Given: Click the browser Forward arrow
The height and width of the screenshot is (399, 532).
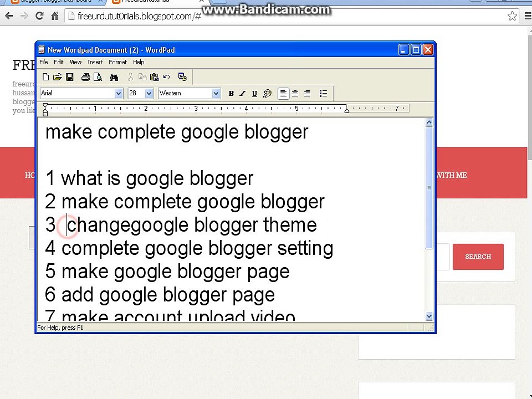Looking at the screenshot, I should click(24, 16).
